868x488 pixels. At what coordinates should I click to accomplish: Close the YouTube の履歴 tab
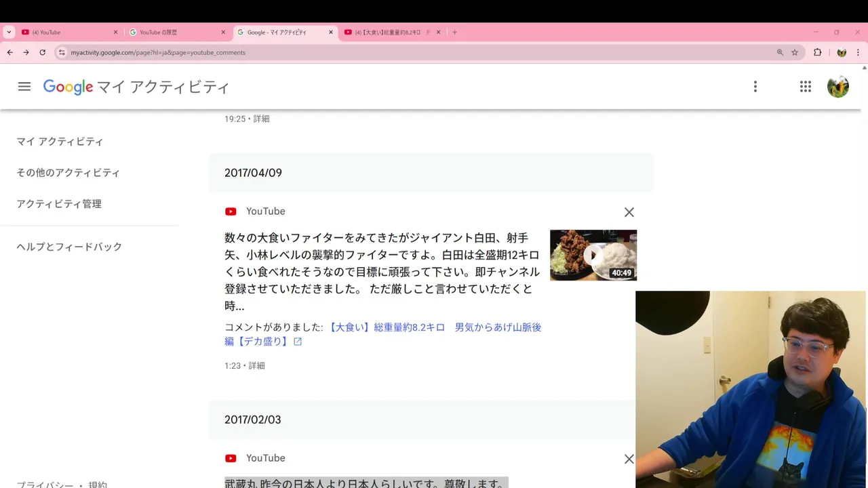tap(223, 32)
